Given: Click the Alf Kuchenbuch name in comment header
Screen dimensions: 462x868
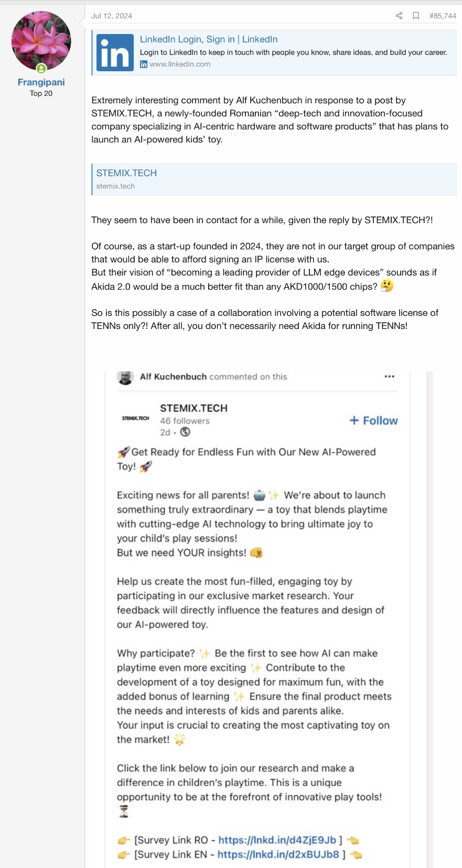Looking at the screenshot, I should [173, 377].
